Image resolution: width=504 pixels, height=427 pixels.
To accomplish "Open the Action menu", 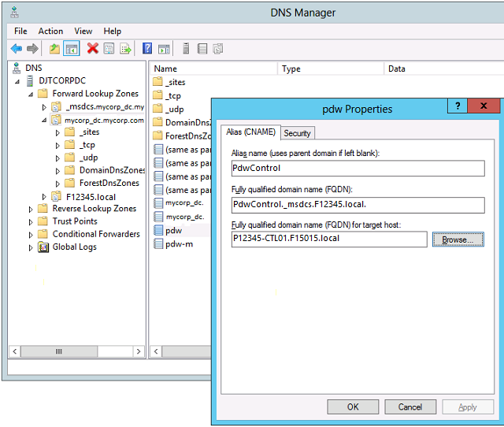I will pos(50,32).
